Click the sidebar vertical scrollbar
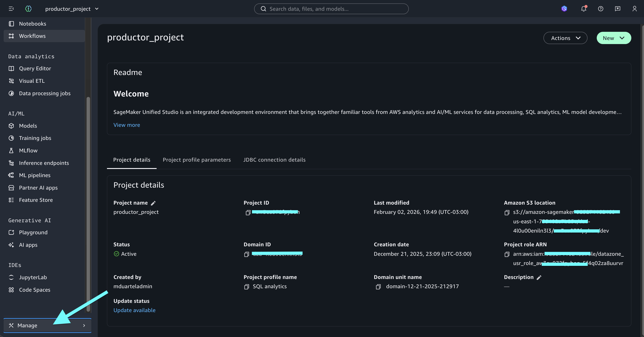644x337 pixels. click(x=88, y=204)
